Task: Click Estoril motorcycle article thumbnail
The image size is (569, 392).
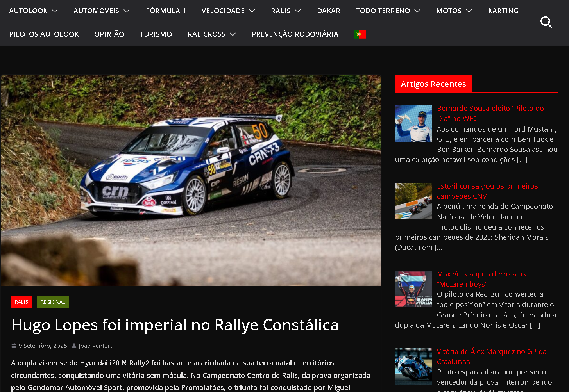Action: point(413,201)
